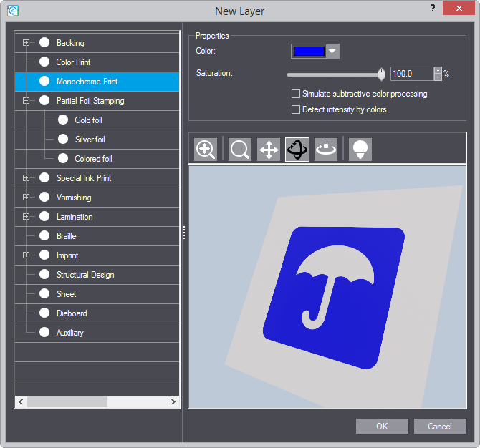Select the zoom-in area magnifier tool
This screenshot has width=480, height=448.
click(x=206, y=150)
